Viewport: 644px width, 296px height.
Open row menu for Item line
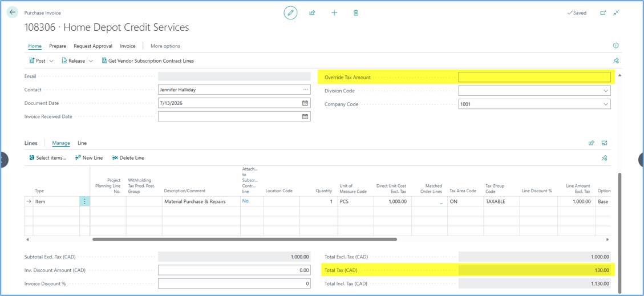84,201
